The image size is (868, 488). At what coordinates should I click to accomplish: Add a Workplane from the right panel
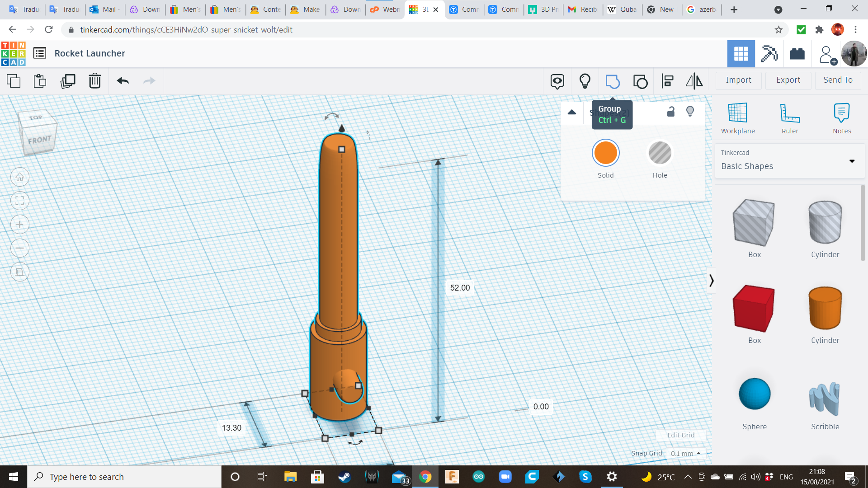coord(737,117)
